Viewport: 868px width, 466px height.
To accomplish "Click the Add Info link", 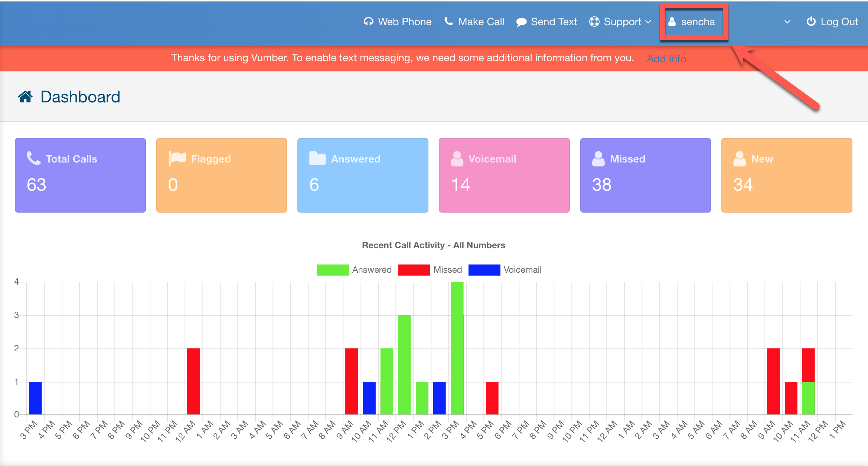I will pyautogui.click(x=666, y=59).
